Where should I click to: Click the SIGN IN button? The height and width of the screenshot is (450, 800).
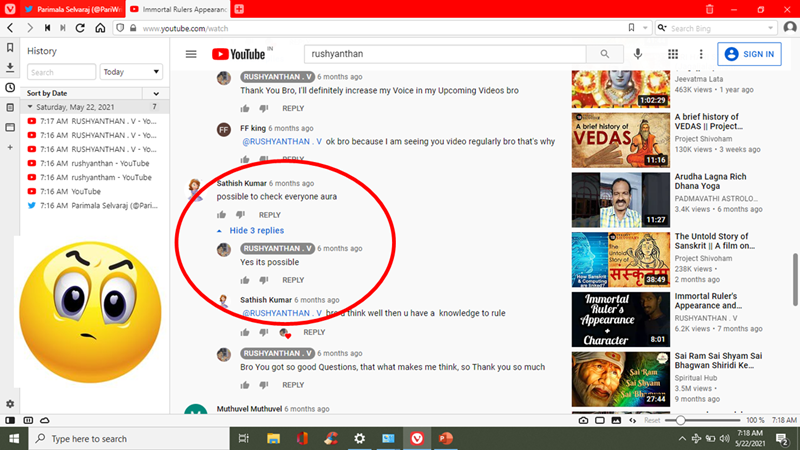click(749, 54)
